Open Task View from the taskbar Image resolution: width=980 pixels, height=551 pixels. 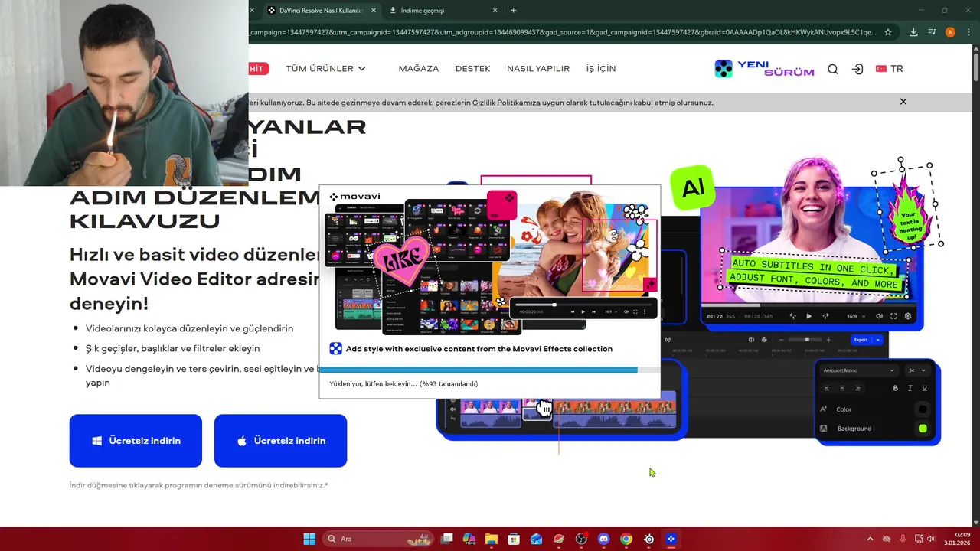tap(447, 539)
